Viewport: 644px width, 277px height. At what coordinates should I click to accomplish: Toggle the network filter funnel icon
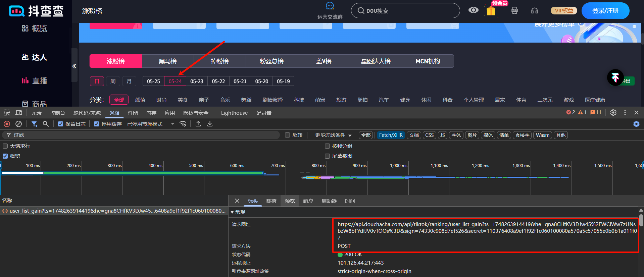tap(34, 124)
